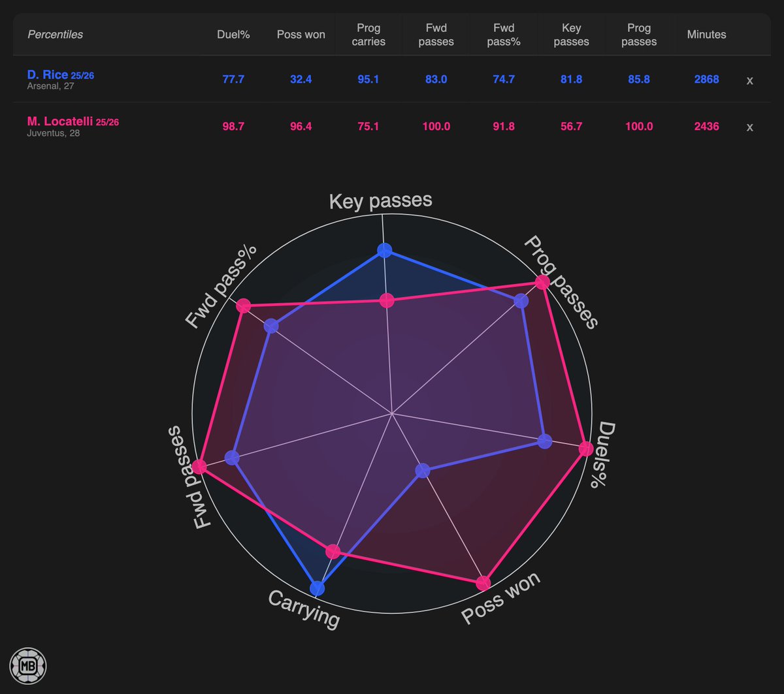Select Rice's Poss won value 32.4
Image resolution: width=784 pixels, height=694 pixels.
tap(301, 80)
